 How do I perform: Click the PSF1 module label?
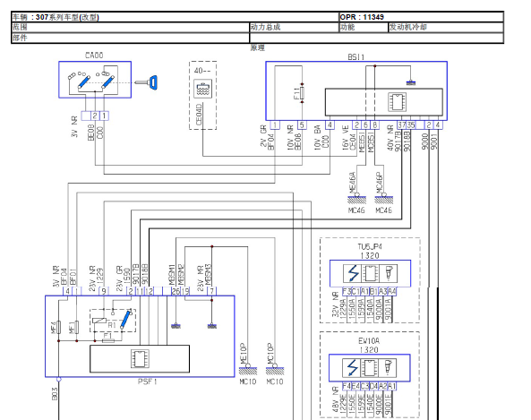148,381
